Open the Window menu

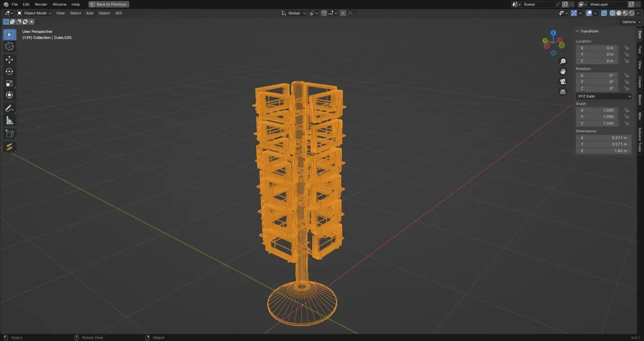tap(60, 4)
